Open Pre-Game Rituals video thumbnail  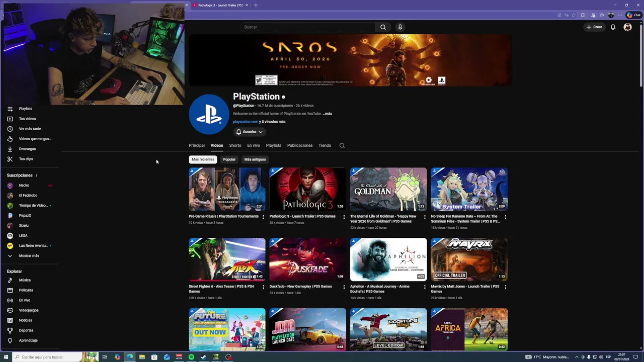pos(227,189)
